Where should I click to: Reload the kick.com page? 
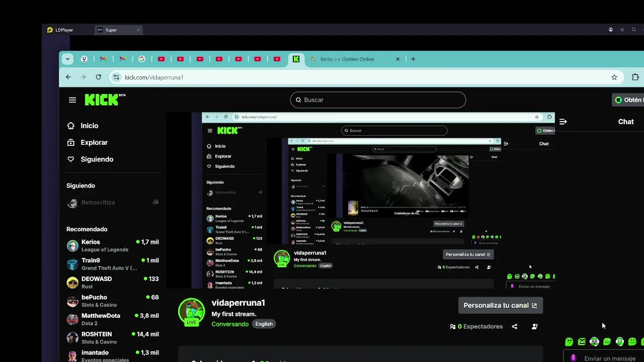[99, 77]
